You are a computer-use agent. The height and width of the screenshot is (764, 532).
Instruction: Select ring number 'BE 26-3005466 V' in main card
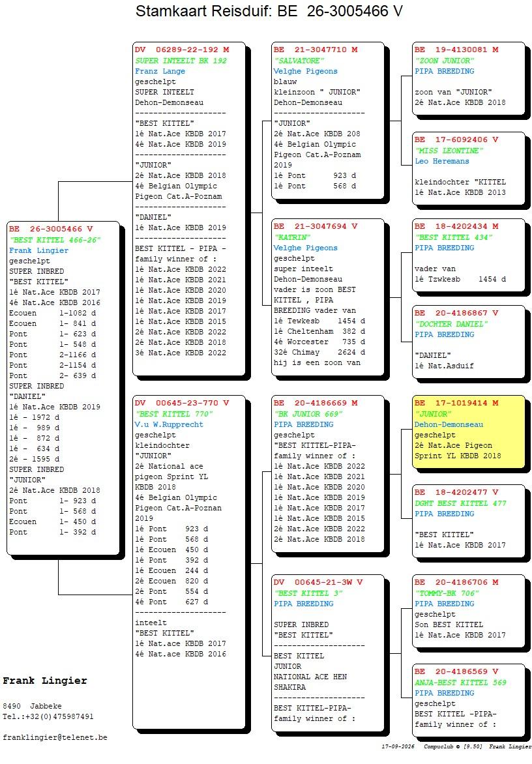51,229
